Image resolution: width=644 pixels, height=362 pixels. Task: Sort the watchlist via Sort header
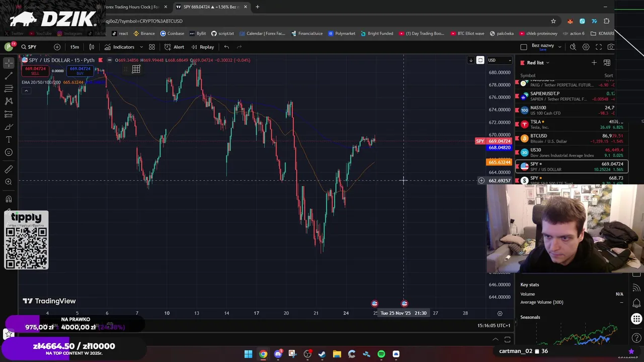608,75
